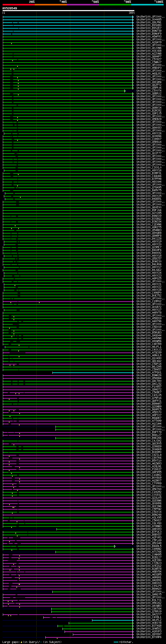
Task: Select UniRef100_Q60EV0 label
Action: pos(149,208)
